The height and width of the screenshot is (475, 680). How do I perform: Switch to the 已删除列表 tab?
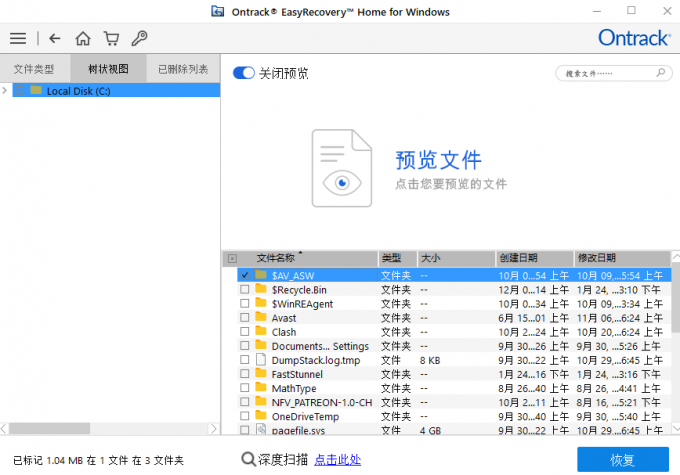[x=183, y=69]
